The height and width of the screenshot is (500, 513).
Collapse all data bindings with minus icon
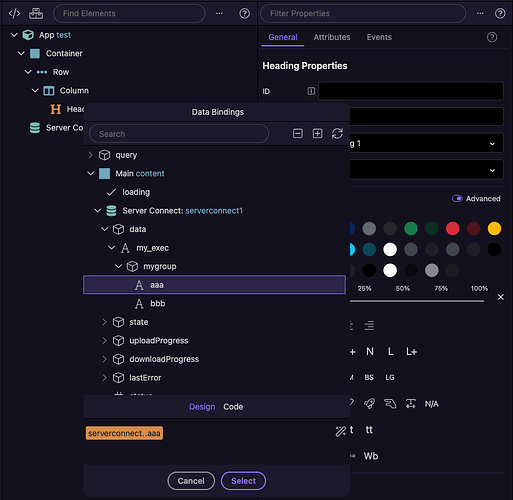point(298,134)
